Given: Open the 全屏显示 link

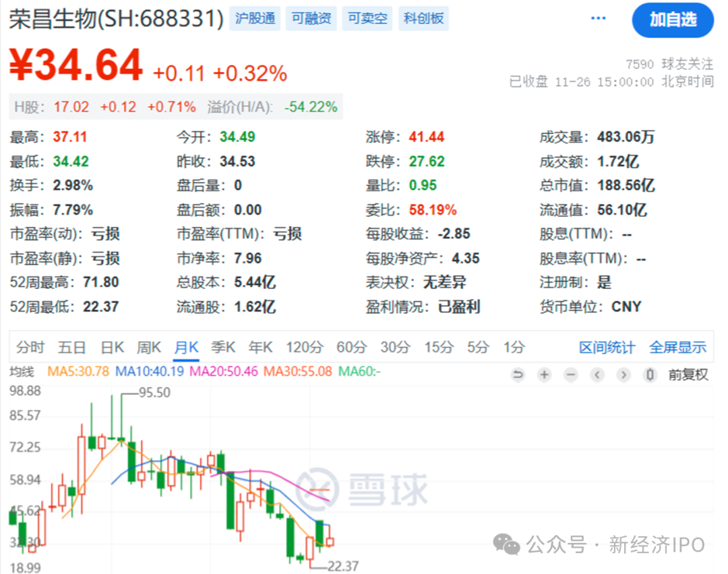Looking at the screenshot, I should [677, 347].
